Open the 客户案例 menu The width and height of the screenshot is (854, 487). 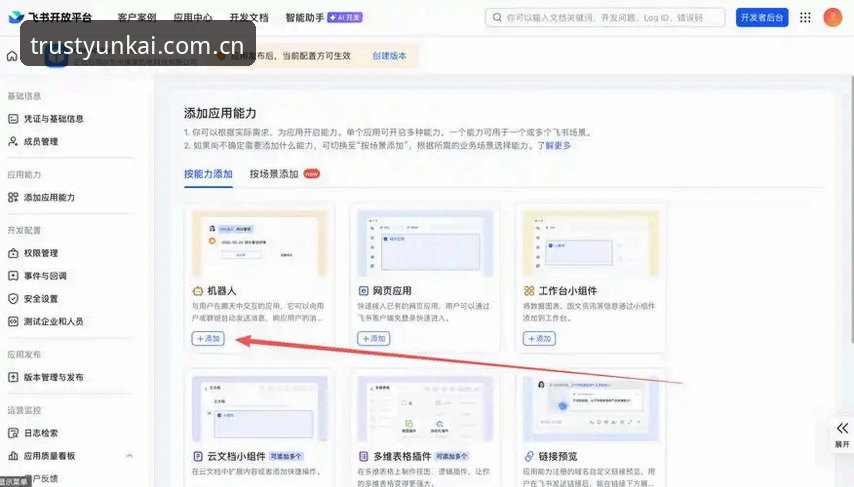137,17
